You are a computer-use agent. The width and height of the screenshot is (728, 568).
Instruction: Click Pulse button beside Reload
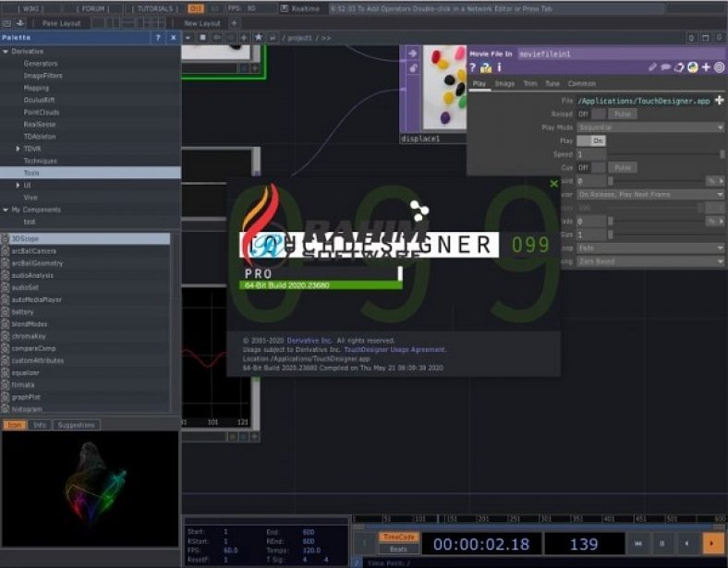(x=623, y=114)
